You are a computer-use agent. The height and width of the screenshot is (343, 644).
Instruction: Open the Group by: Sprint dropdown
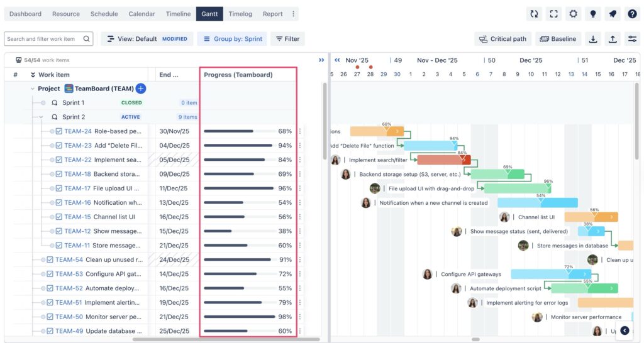[x=232, y=39]
